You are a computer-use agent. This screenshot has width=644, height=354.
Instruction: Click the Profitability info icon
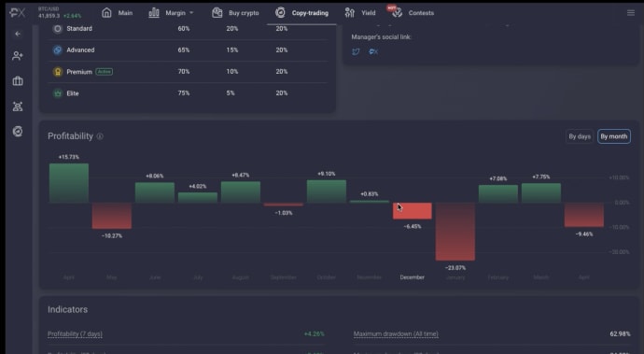[100, 136]
